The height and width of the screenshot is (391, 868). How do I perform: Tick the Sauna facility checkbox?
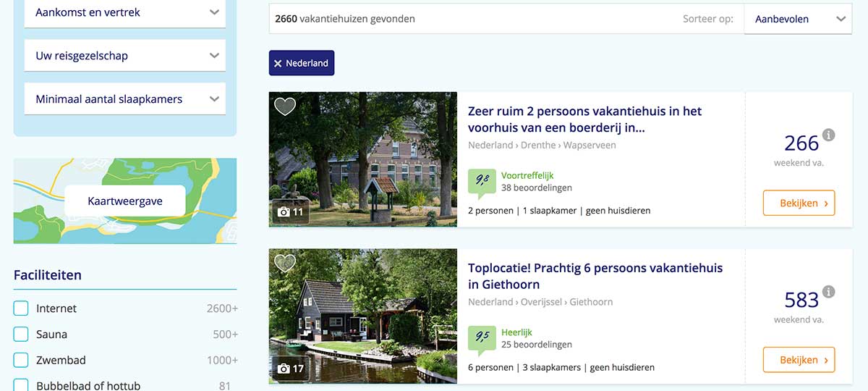pyautogui.click(x=21, y=335)
